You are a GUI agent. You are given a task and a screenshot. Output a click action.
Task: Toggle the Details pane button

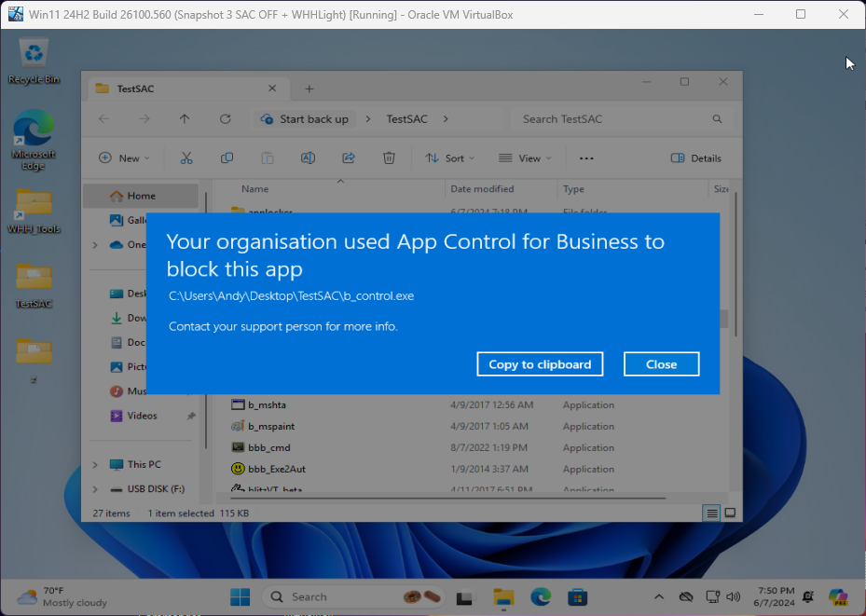(x=695, y=158)
